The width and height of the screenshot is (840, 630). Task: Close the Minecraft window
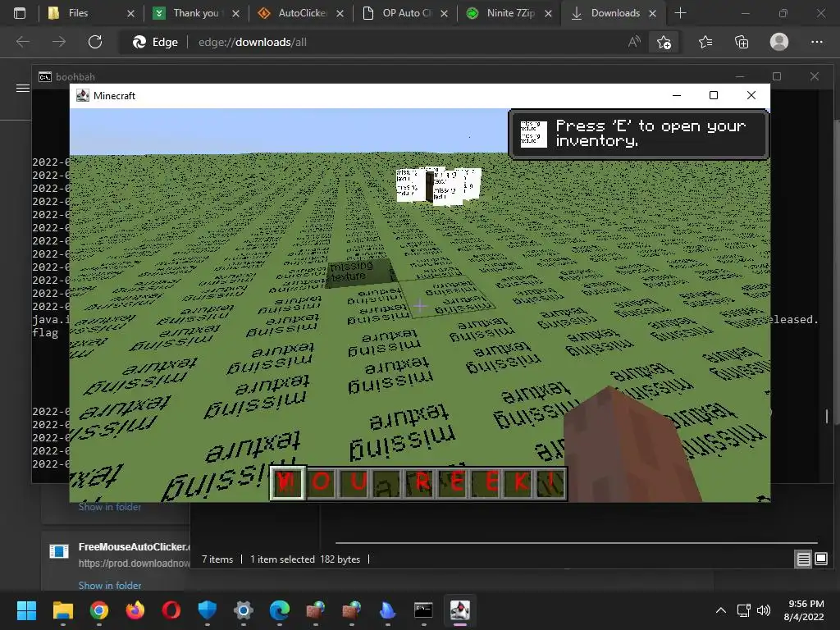coord(751,95)
